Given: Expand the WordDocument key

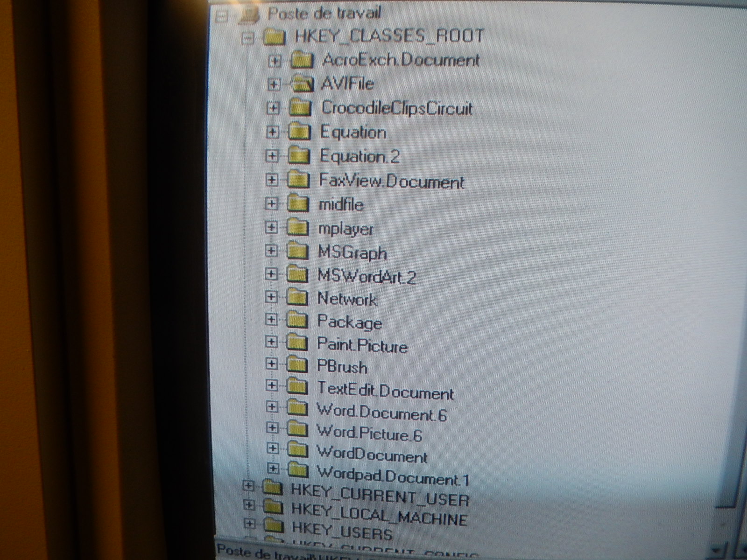Looking at the screenshot, I should pyautogui.click(x=273, y=448).
